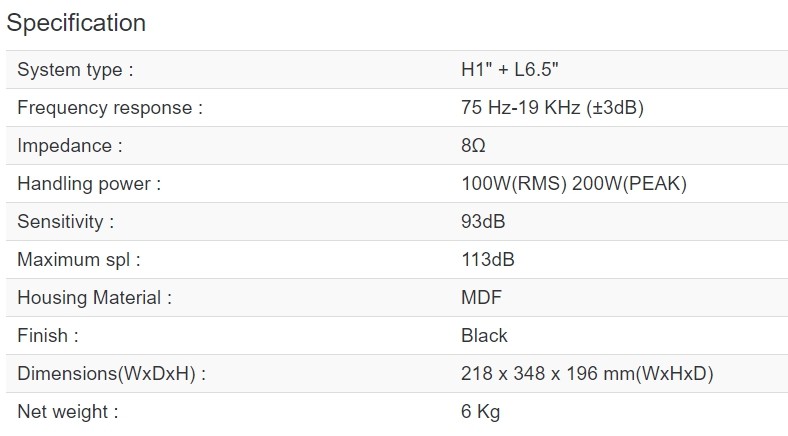Click the Finish label

(x=48, y=336)
